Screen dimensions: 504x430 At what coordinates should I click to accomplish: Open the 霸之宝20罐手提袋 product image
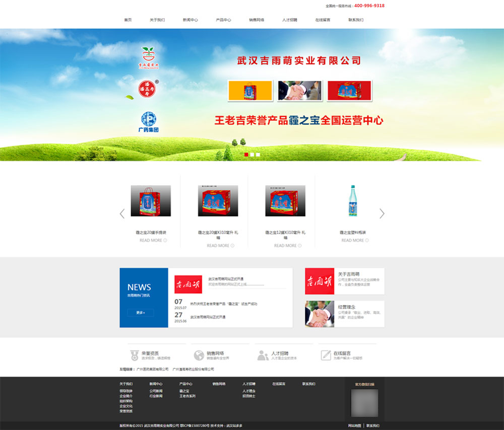tap(151, 201)
